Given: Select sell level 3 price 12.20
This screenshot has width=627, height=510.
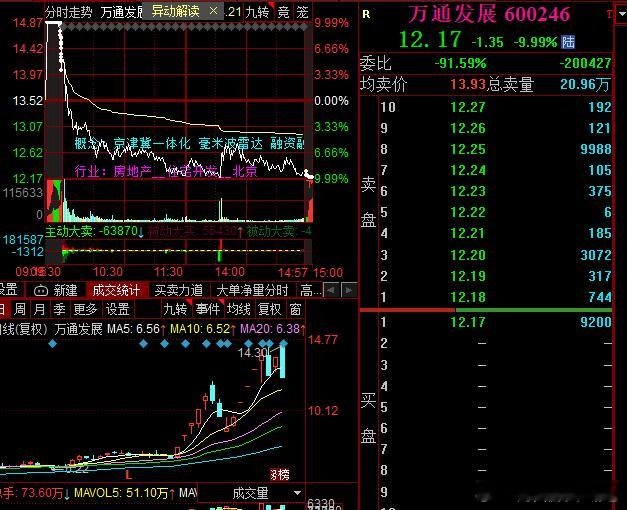Looking at the screenshot, I should [468, 255].
